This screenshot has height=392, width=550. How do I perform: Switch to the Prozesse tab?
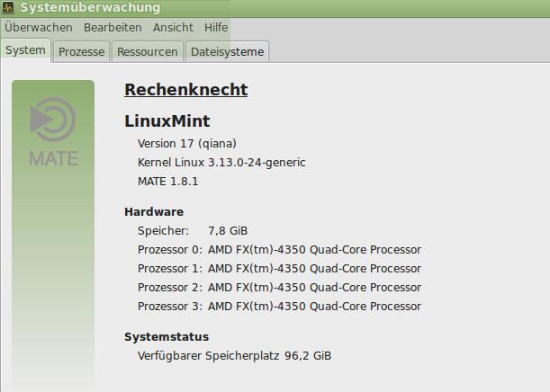pos(81,52)
